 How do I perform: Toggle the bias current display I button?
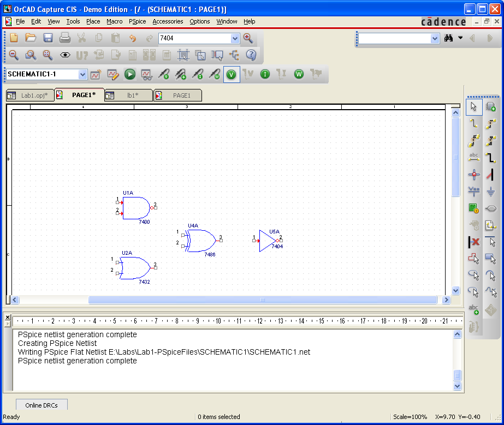pos(265,75)
